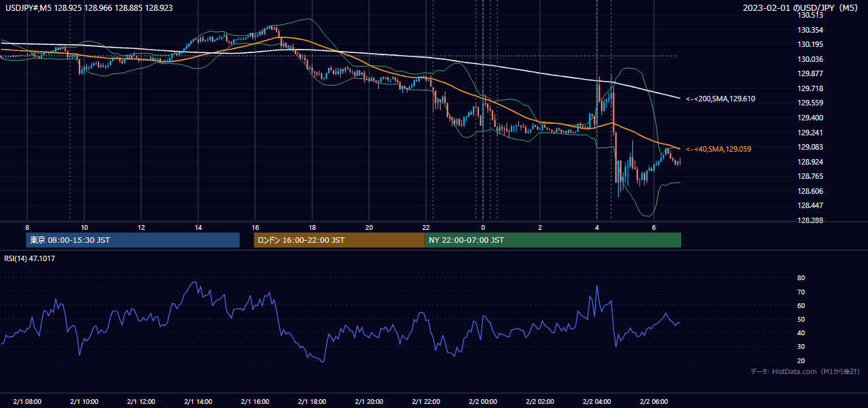Click price axis value 129.400
This screenshot has height=408, width=868.
pos(811,118)
